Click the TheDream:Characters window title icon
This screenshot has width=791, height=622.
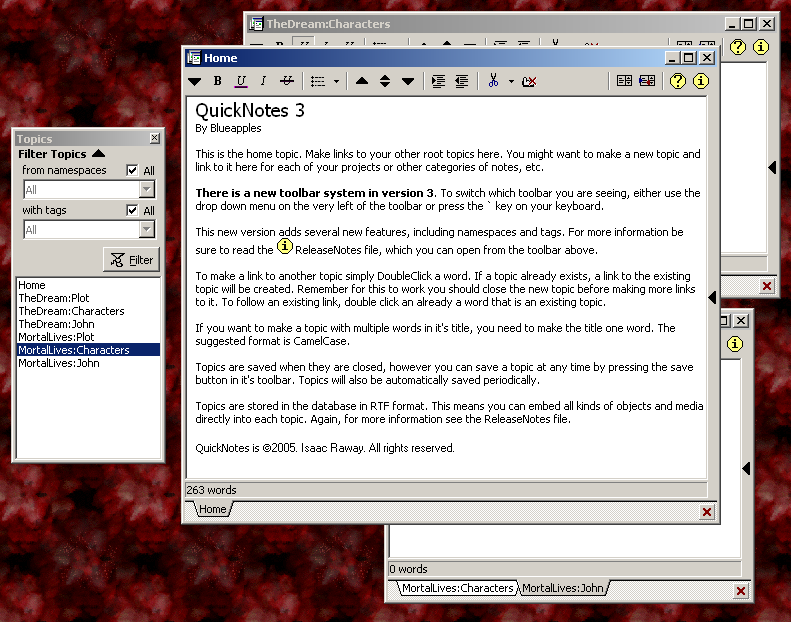point(256,23)
